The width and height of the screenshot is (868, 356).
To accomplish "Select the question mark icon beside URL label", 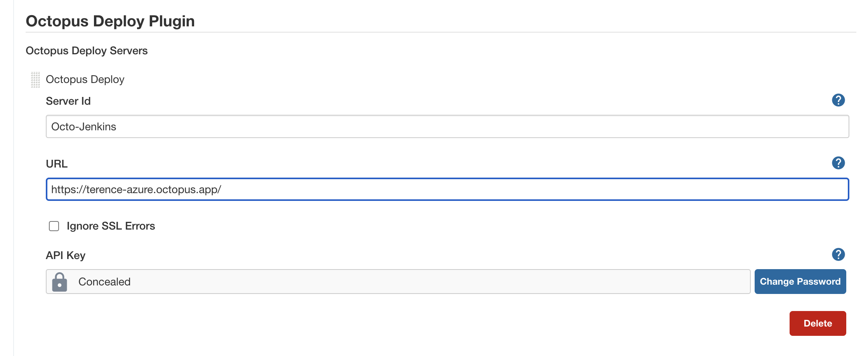I will tap(838, 163).
